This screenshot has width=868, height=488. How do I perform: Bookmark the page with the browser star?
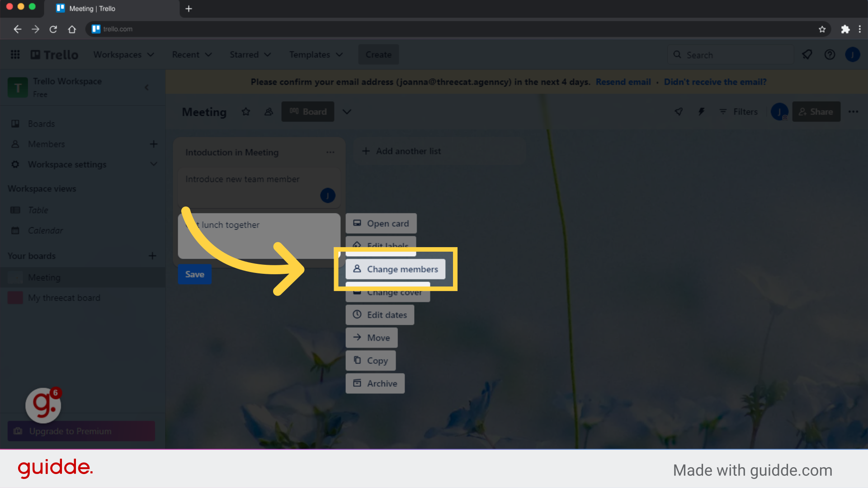822,29
